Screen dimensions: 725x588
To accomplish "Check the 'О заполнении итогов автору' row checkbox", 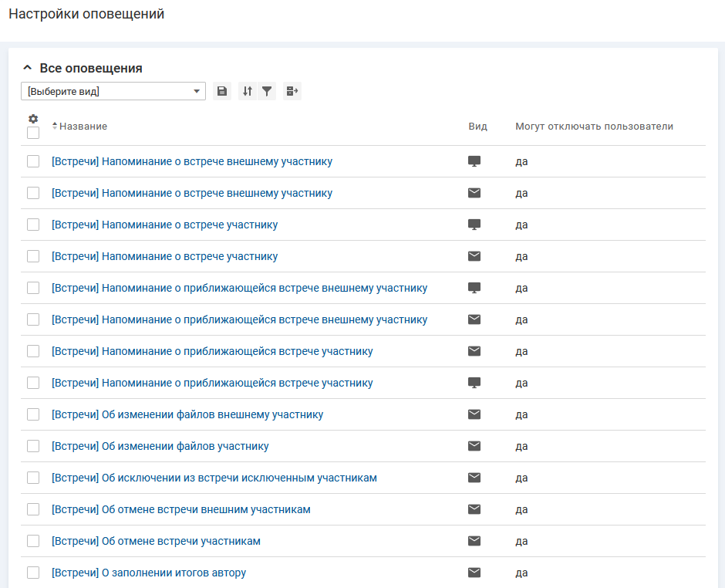I will (33, 573).
